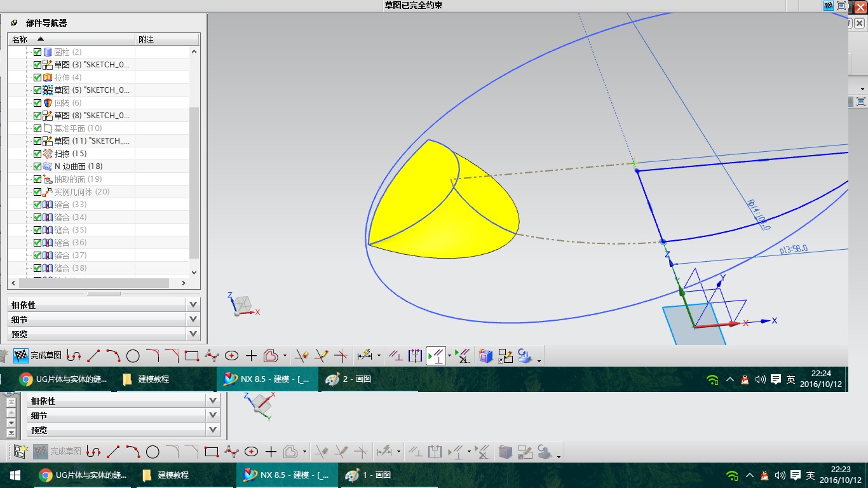Screen dimensions: 868x488
Task: Select the Offset Curve tool in the active toolbar
Action: pos(271,356)
